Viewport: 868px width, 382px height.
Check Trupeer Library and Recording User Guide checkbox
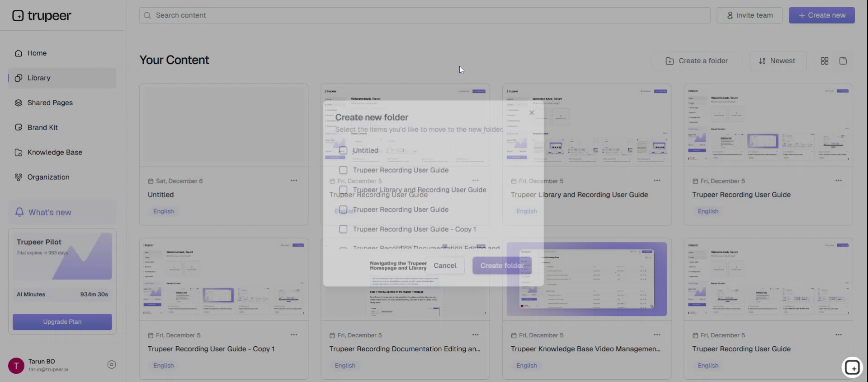click(x=343, y=190)
